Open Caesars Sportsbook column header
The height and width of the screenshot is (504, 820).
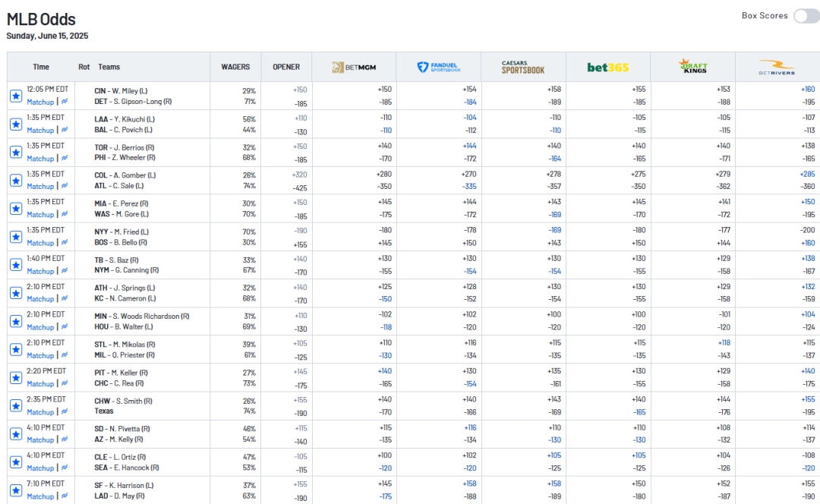[523, 67]
